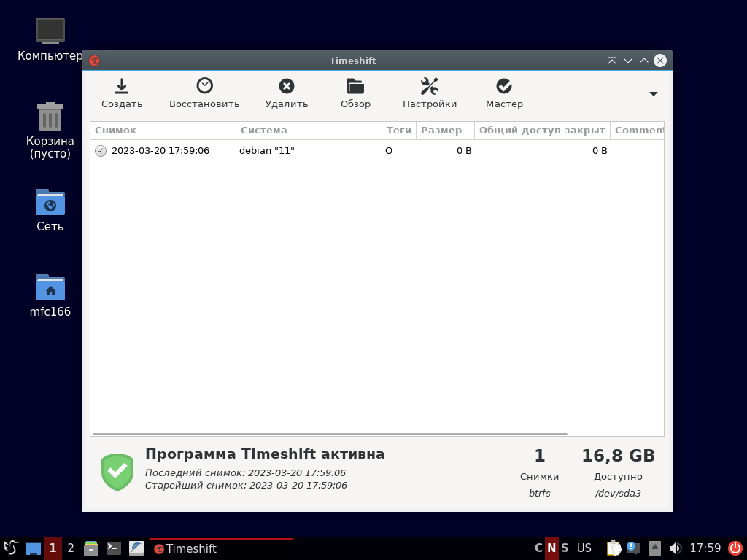Click the snapshot count number 1
This screenshot has width=747, height=560.
point(539,456)
